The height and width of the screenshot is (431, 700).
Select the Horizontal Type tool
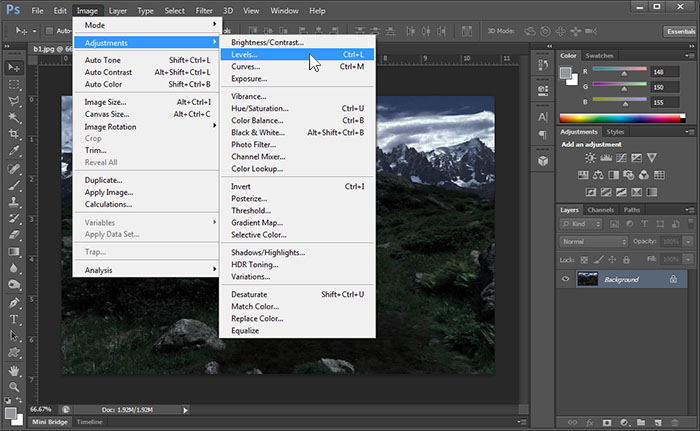point(14,320)
